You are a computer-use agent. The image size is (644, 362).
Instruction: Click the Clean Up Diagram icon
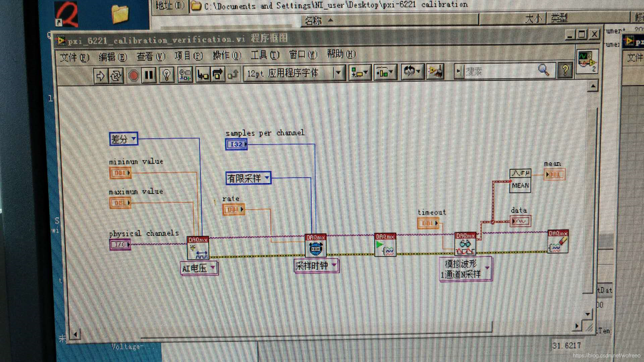[x=435, y=71]
